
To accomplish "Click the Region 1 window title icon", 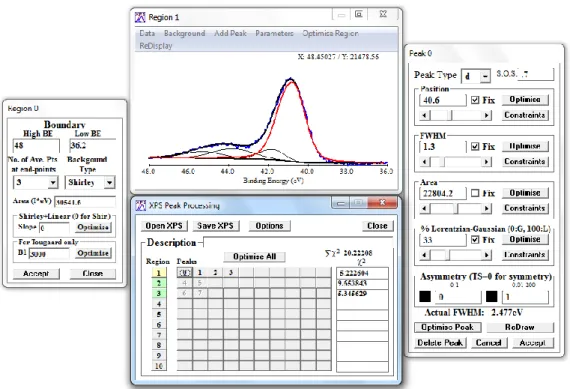I will click(140, 17).
